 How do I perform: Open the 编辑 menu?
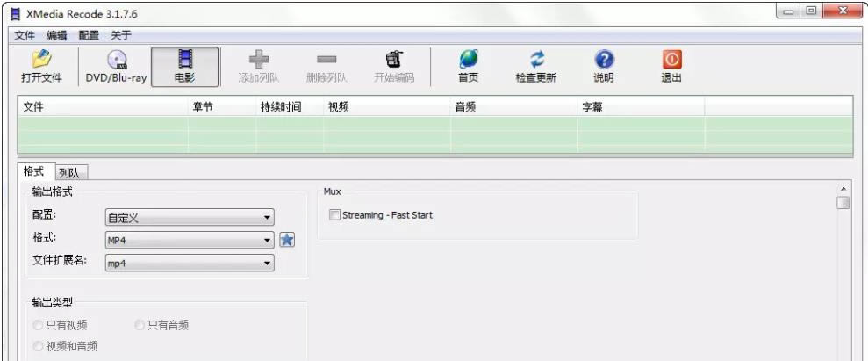[56, 35]
